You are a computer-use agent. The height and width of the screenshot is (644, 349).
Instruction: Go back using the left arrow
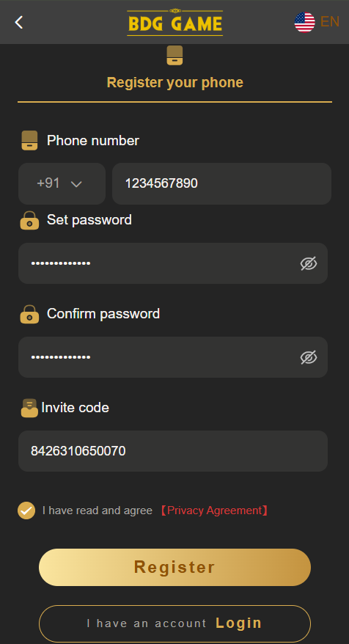(19, 22)
